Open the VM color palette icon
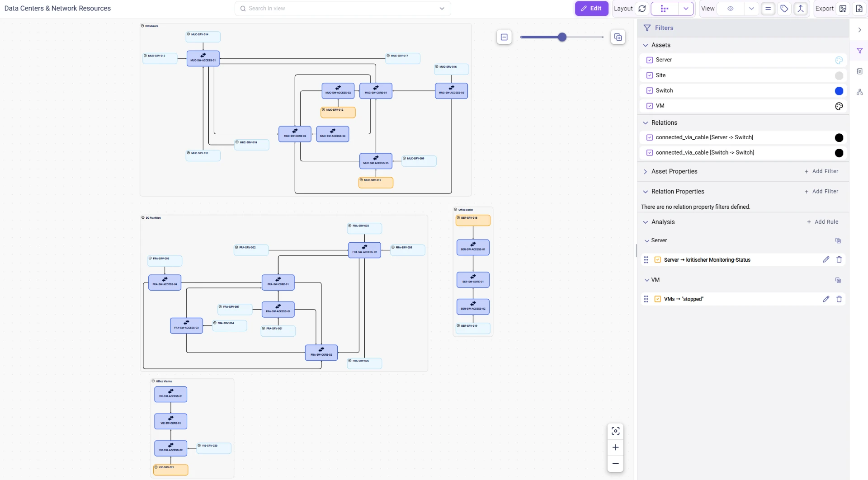The image size is (868, 480). tap(839, 106)
